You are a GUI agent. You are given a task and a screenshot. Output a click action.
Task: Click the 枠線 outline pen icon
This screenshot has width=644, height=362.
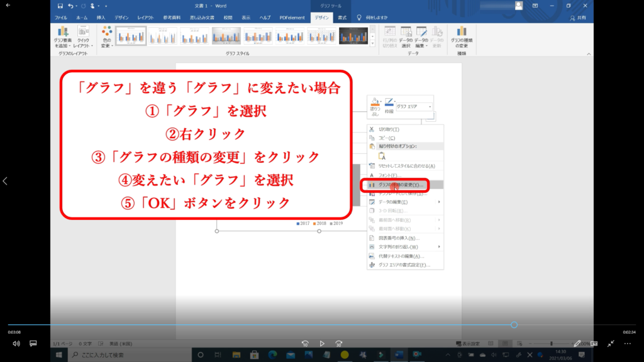coord(389,104)
